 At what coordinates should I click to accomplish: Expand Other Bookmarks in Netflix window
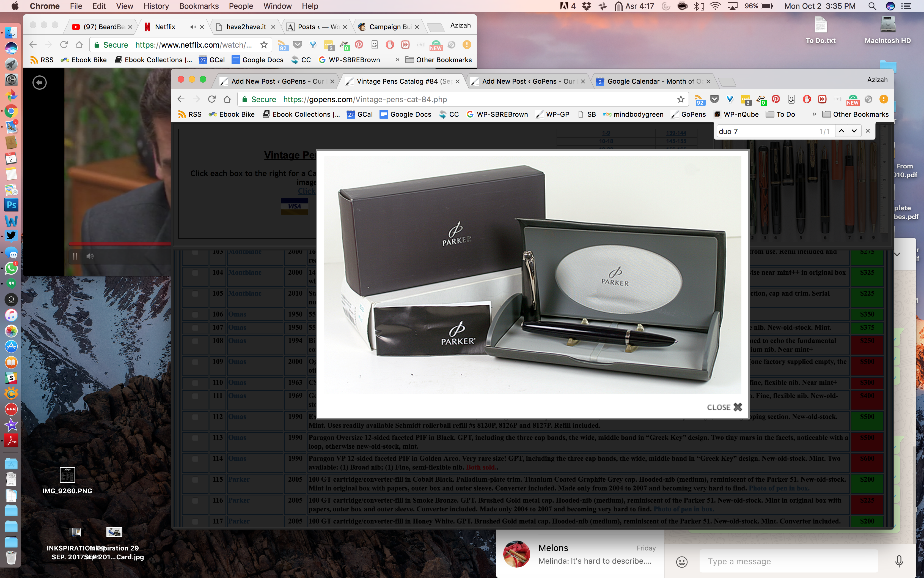[438, 60]
